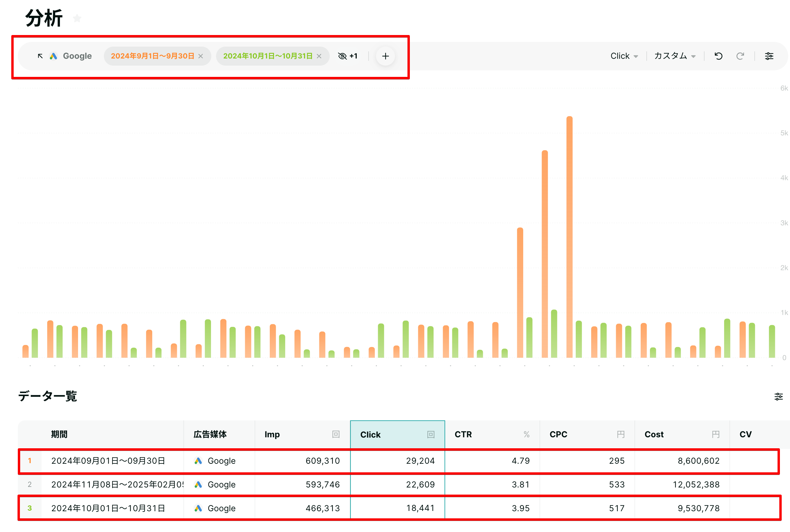Screen dimensions: 790x532
Task: Click the 2024年10月01日〜10月31日 table row
Action: (x=399, y=508)
